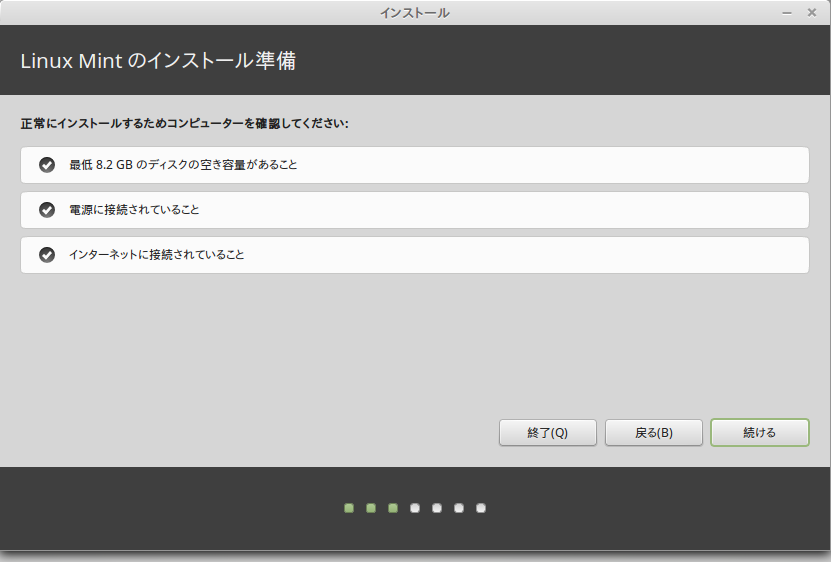Image resolution: width=831 pixels, height=562 pixels.
Task: Select text 最低 8.2 GB のディスクの空き容量があること
Action: click(183, 165)
